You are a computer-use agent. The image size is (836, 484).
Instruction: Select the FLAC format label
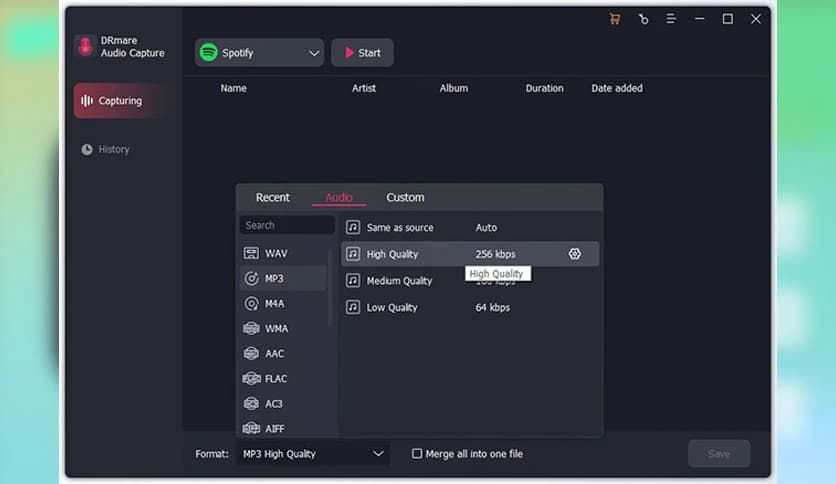(x=276, y=378)
